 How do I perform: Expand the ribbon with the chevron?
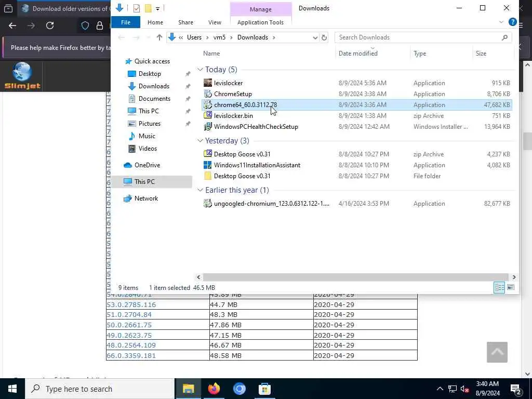point(501,22)
